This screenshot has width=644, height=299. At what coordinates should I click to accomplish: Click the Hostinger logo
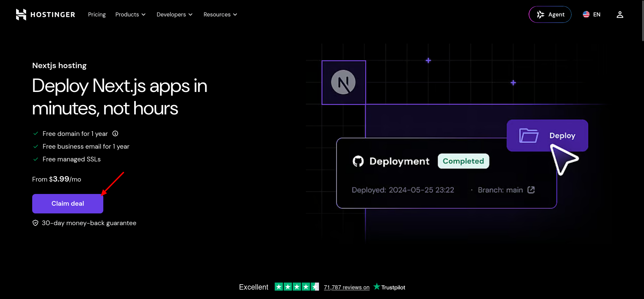[x=46, y=14]
